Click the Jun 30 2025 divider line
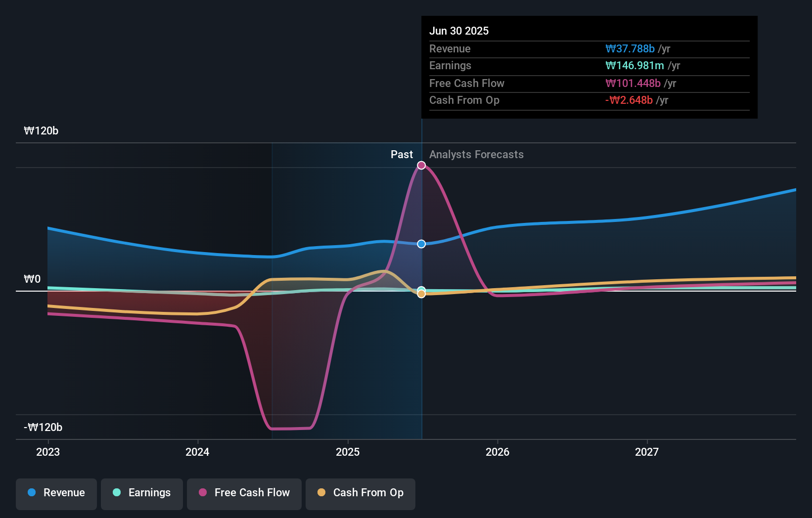Image resolution: width=812 pixels, height=518 pixels. point(422,297)
